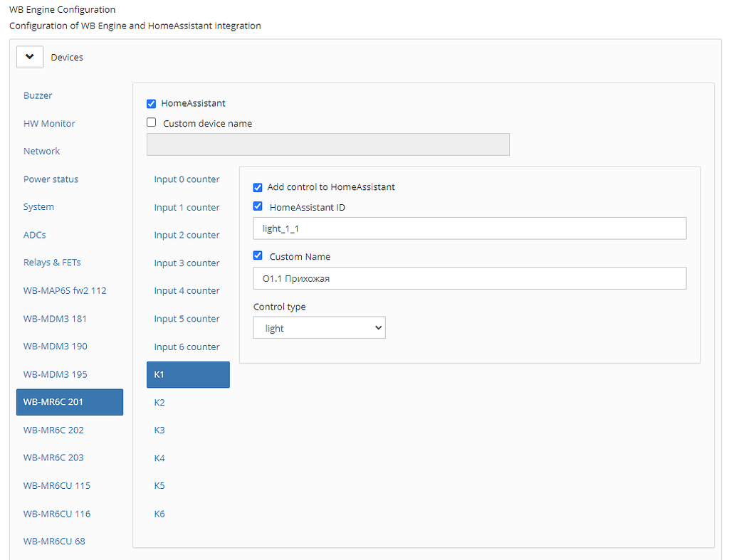Screen dimensions: 729x560
Task: Select the Input 0 counter control
Action: click(187, 179)
